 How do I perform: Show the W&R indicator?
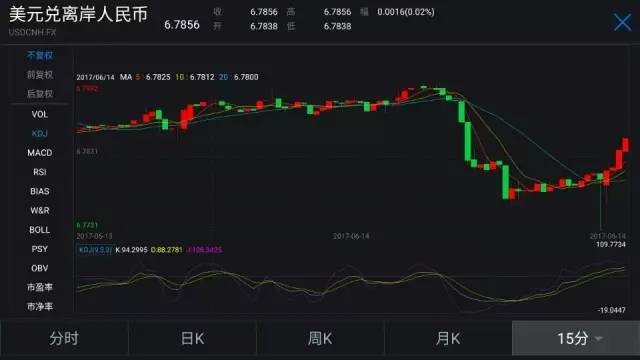(40, 211)
